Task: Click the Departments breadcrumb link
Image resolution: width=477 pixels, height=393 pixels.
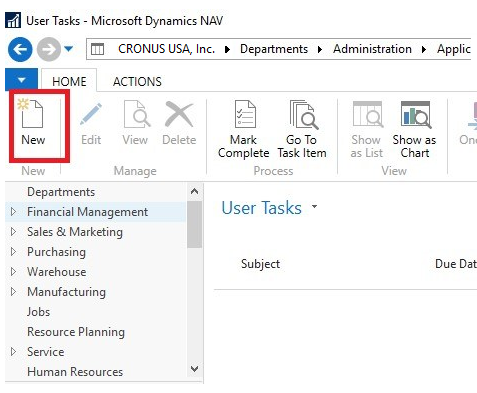Action: (x=274, y=49)
